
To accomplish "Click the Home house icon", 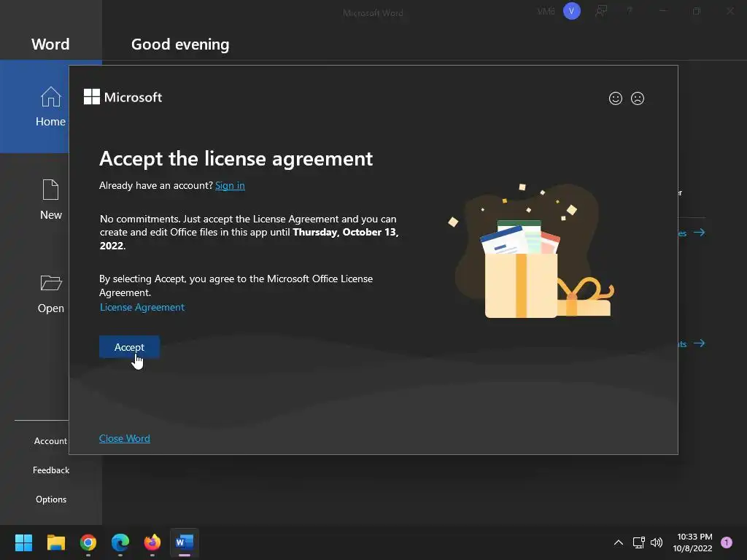I will [50, 97].
